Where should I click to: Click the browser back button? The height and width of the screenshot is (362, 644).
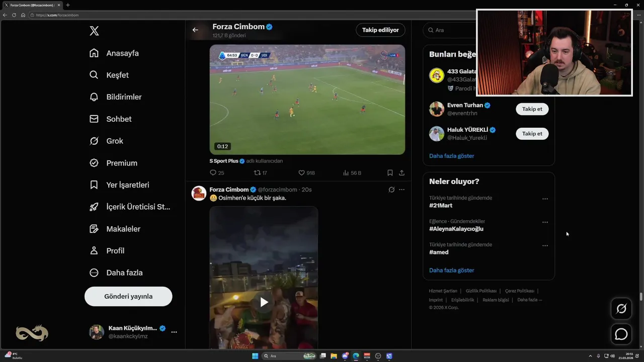click(x=5, y=15)
